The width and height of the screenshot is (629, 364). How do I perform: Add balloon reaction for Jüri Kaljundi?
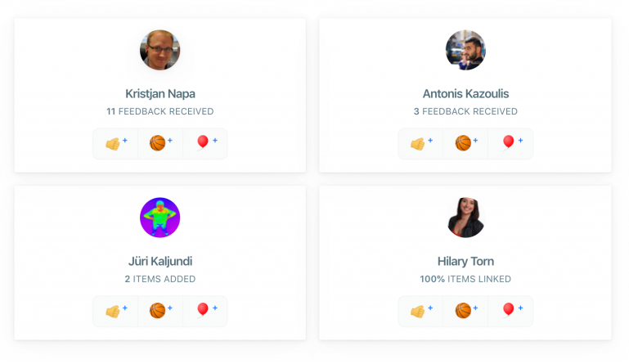point(205,311)
